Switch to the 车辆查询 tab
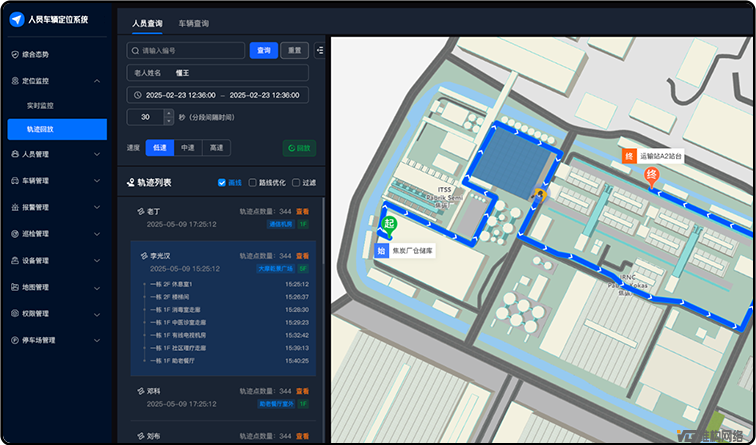This screenshot has height=445, width=756. [x=194, y=22]
